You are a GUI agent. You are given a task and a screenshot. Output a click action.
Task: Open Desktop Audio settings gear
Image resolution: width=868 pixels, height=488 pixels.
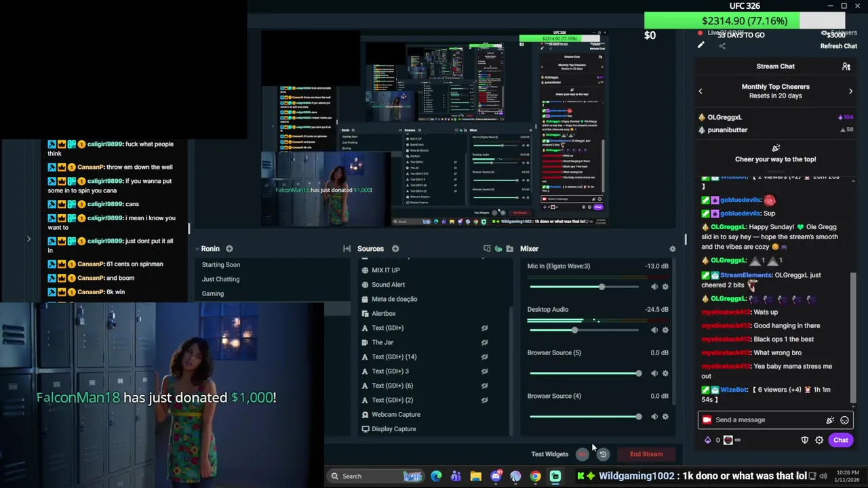click(665, 330)
